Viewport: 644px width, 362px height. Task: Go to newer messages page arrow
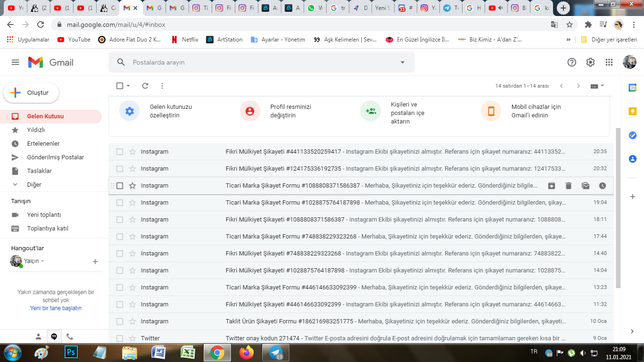[x=561, y=86]
